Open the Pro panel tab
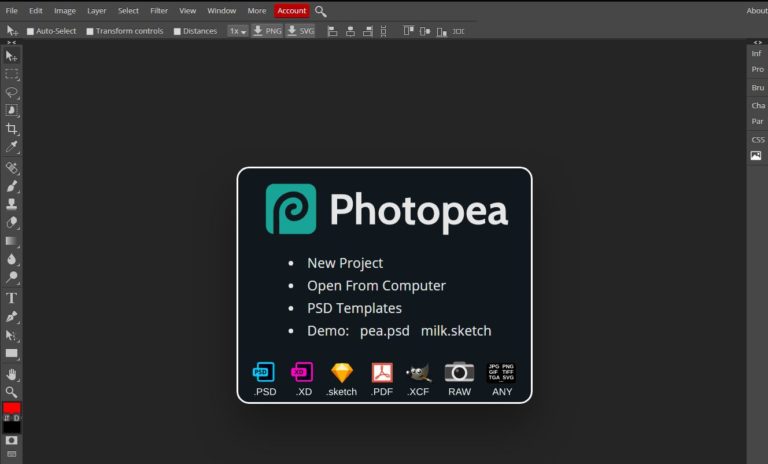 (757, 69)
